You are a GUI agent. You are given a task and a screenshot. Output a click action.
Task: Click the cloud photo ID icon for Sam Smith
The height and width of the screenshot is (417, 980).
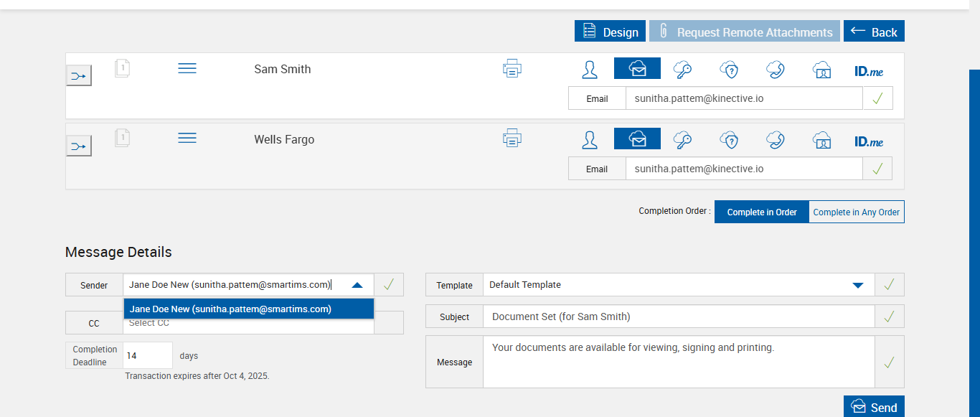[x=821, y=69]
